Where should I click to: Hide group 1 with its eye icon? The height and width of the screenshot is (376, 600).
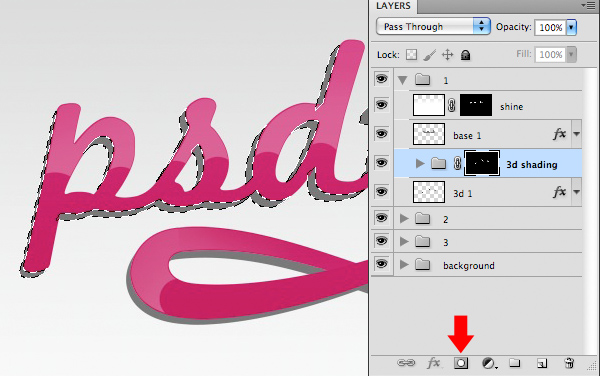[381, 79]
